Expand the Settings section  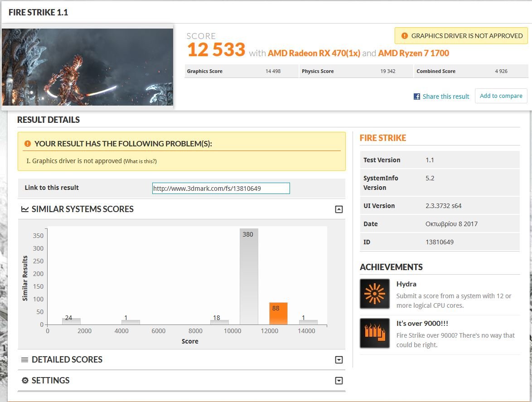click(339, 381)
